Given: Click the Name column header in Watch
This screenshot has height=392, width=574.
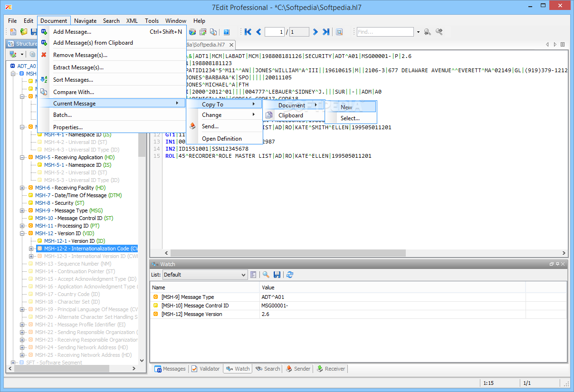Looking at the screenshot, I should pos(205,287).
